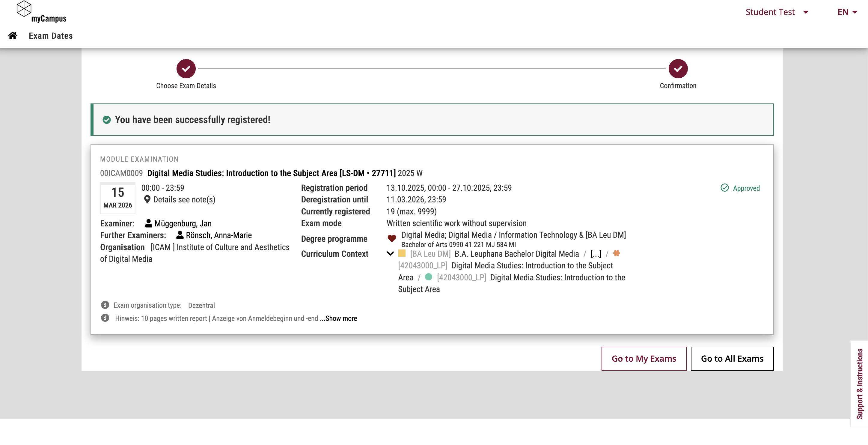Click the red heart degree programme icon
The height and width of the screenshot is (445, 868).
pos(391,238)
